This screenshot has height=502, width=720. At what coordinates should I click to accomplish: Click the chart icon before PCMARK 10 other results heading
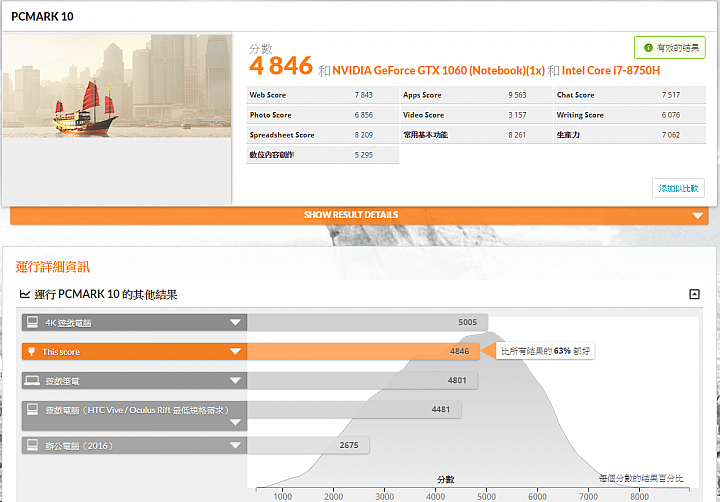tap(25, 294)
